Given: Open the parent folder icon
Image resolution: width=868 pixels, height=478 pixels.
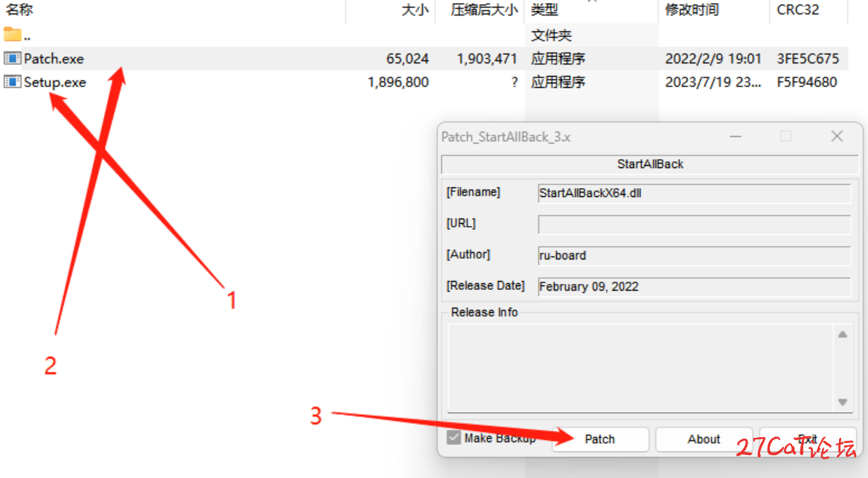Looking at the screenshot, I should 12,35.
